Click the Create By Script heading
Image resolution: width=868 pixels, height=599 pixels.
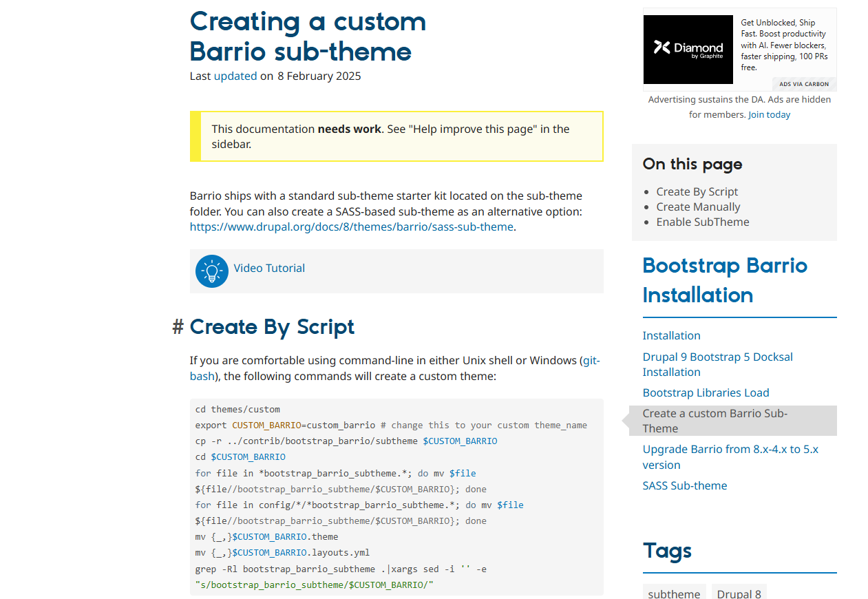click(x=273, y=327)
